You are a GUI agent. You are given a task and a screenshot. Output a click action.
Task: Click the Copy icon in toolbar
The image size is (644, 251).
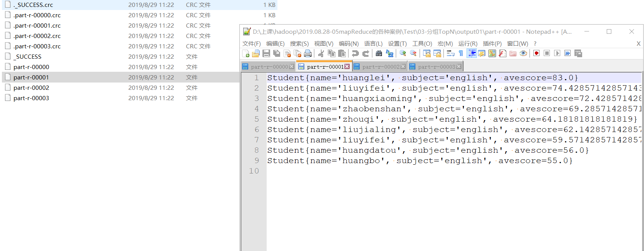click(332, 53)
